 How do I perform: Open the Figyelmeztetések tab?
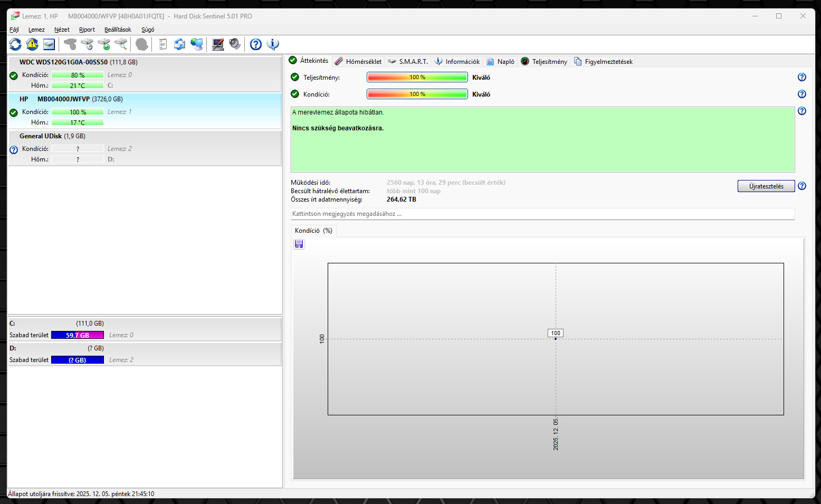(x=603, y=61)
